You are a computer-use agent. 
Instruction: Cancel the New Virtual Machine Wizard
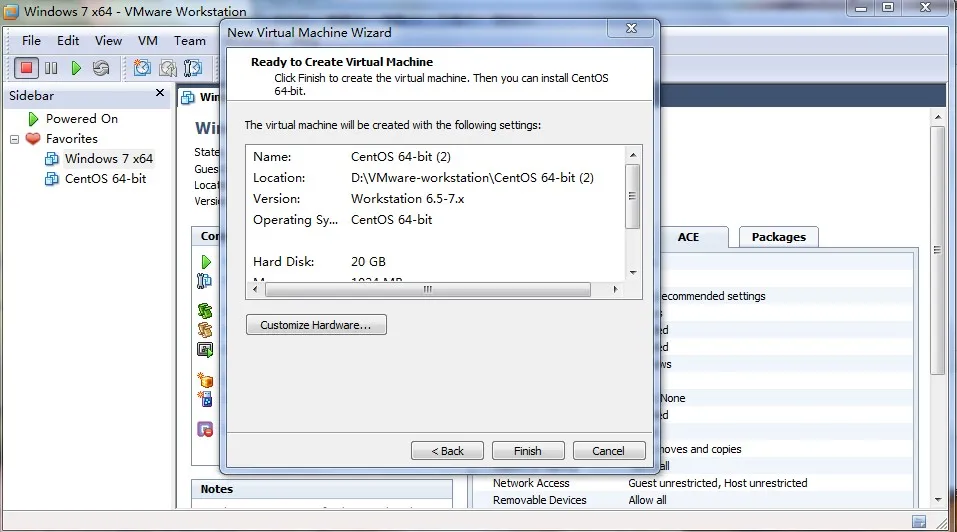coord(609,451)
